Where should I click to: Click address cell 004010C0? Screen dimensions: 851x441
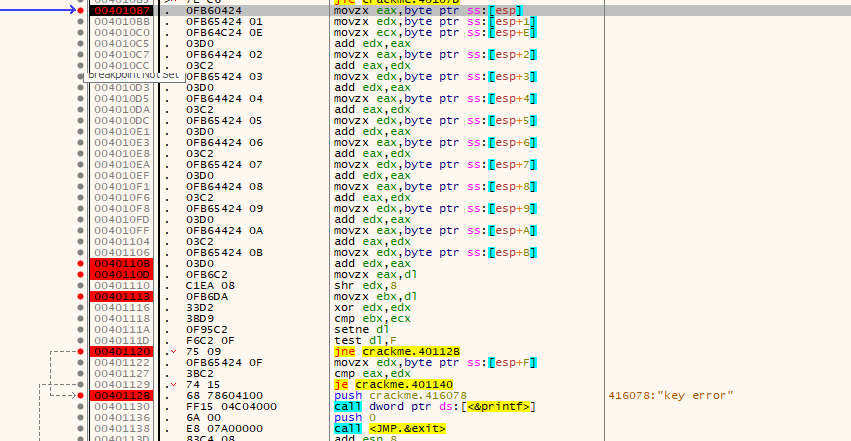click(x=123, y=32)
